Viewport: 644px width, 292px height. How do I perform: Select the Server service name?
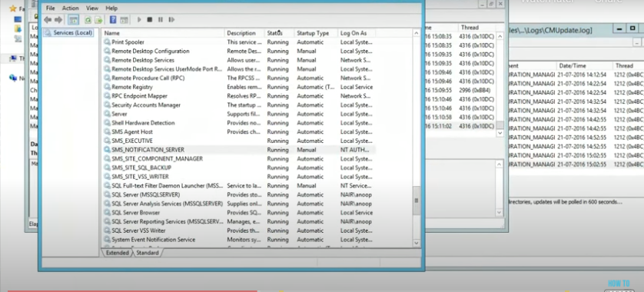click(x=119, y=114)
